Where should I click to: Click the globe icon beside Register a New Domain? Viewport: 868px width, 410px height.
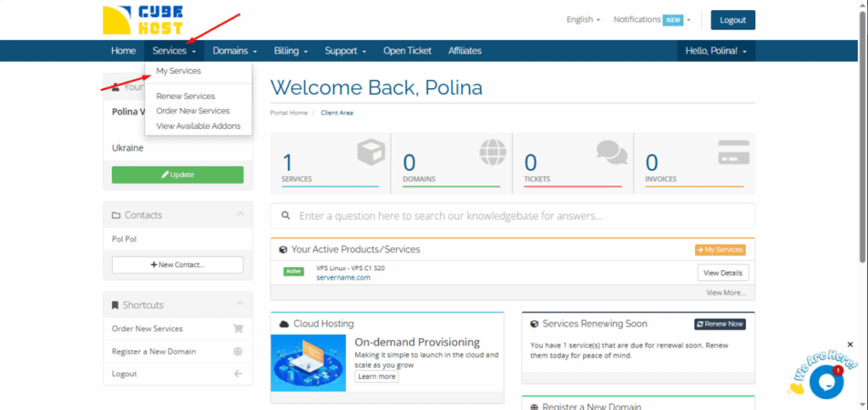tap(237, 352)
